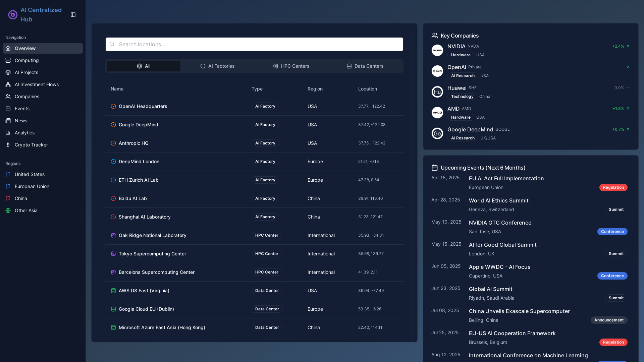Screen dimensions: 644x362
Task: Click the Tokyo Supercomputing Center chip icon
Action: (x=113, y=254)
